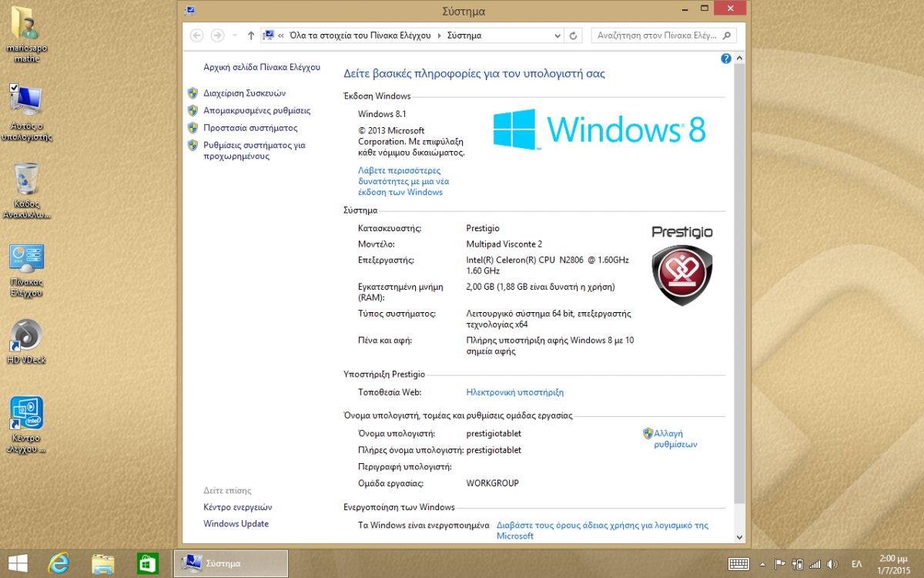Open 'Ρυθμίσεις συστήματος για προχωρημένους' link
924x578 pixels.
coord(254,150)
